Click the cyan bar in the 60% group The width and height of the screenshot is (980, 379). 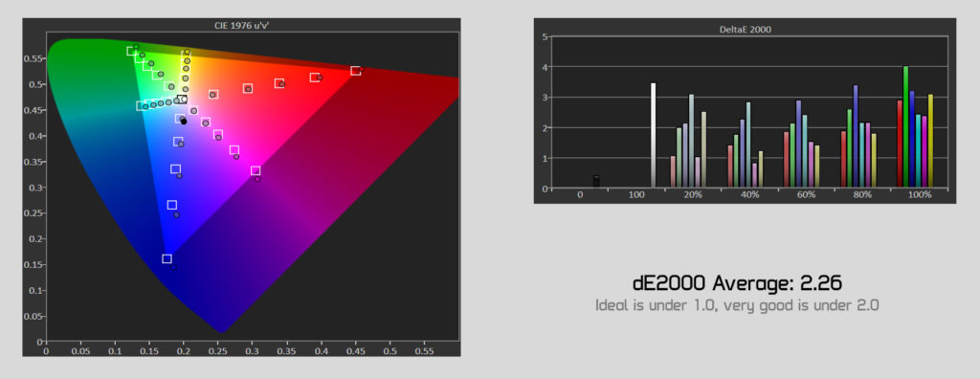point(804,151)
